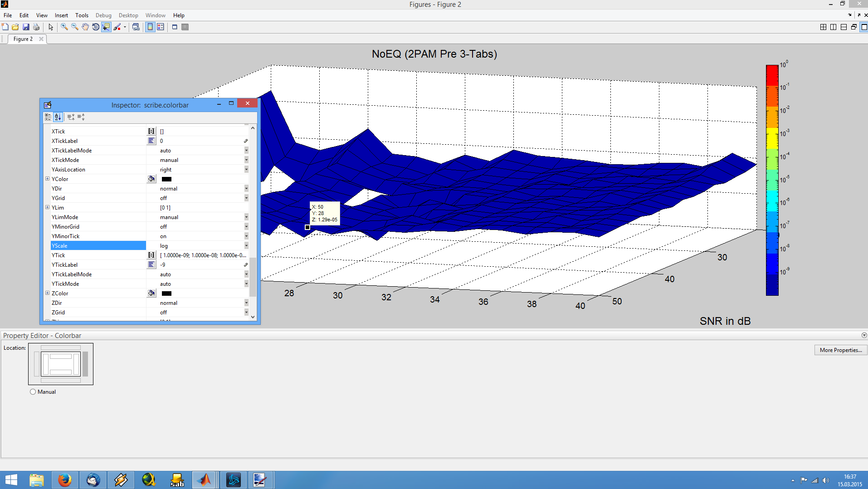Open the Tools menu
This screenshot has width=868, height=489.
[x=82, y=15]
